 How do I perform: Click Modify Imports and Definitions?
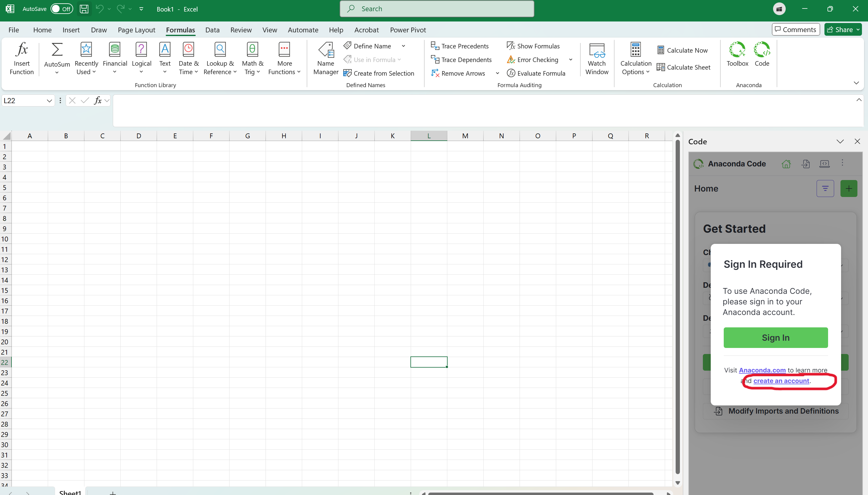(775, 411)
